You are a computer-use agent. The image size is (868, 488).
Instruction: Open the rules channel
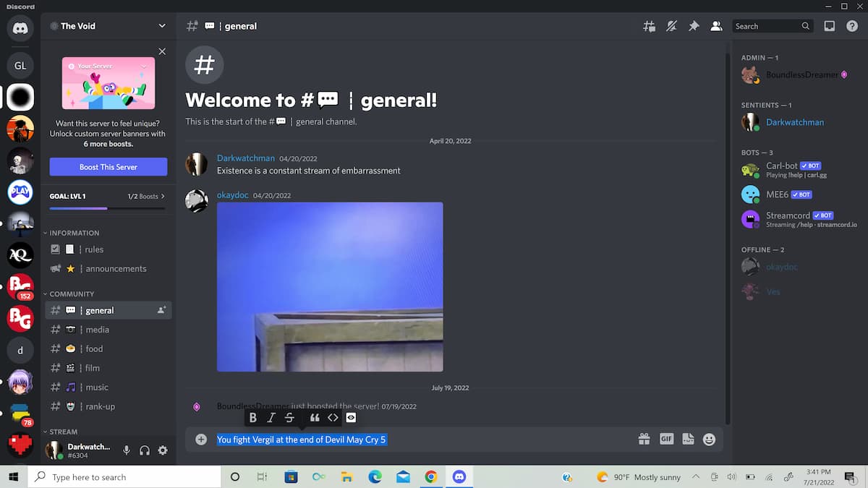[x=95, y=249]
